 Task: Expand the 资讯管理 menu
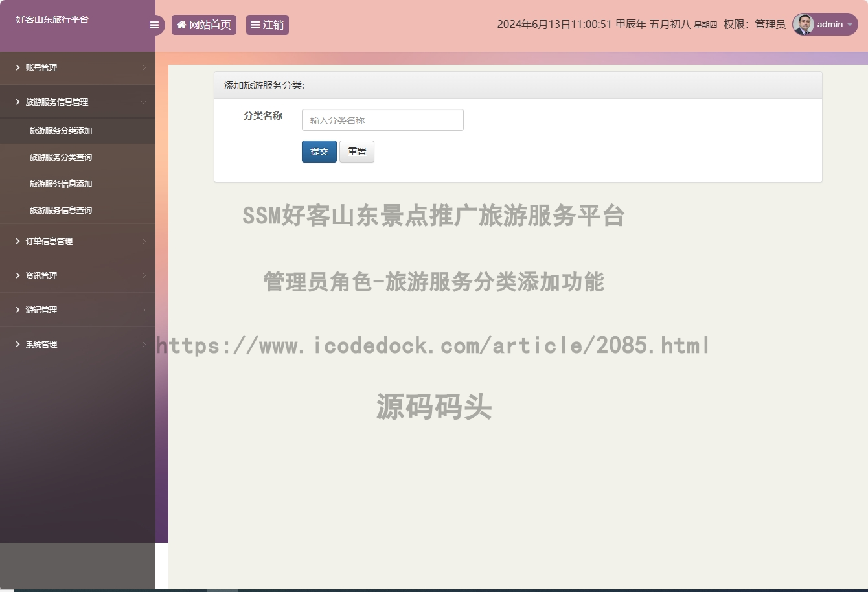(x=78, y=275)
